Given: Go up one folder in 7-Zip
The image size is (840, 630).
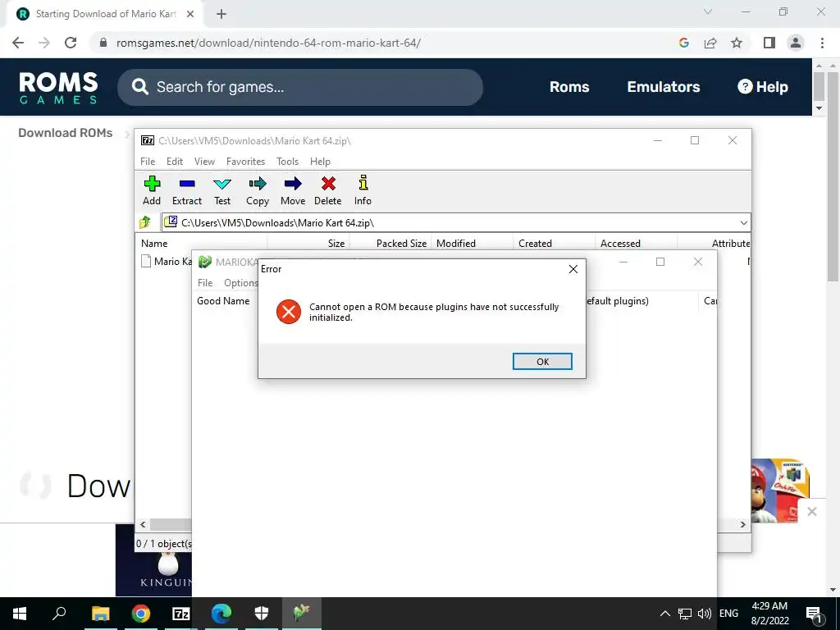Looking at the screenshot, I should (x=145, y=222).
